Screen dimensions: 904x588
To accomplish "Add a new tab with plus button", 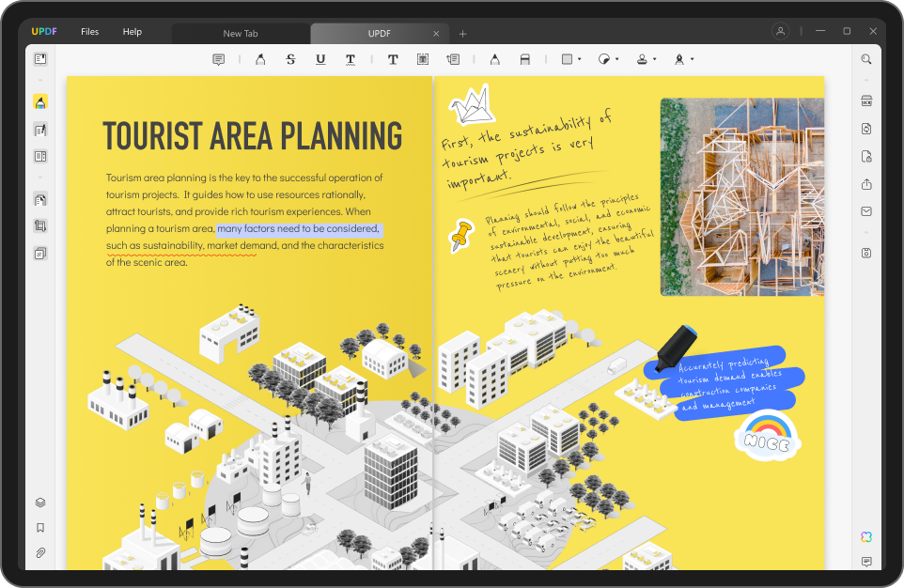I will [462, 34].
